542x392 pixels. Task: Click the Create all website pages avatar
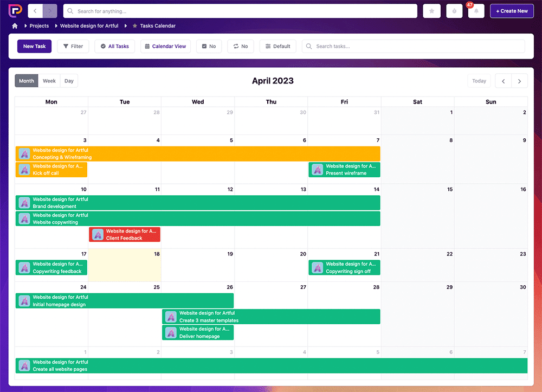(24, 366)
